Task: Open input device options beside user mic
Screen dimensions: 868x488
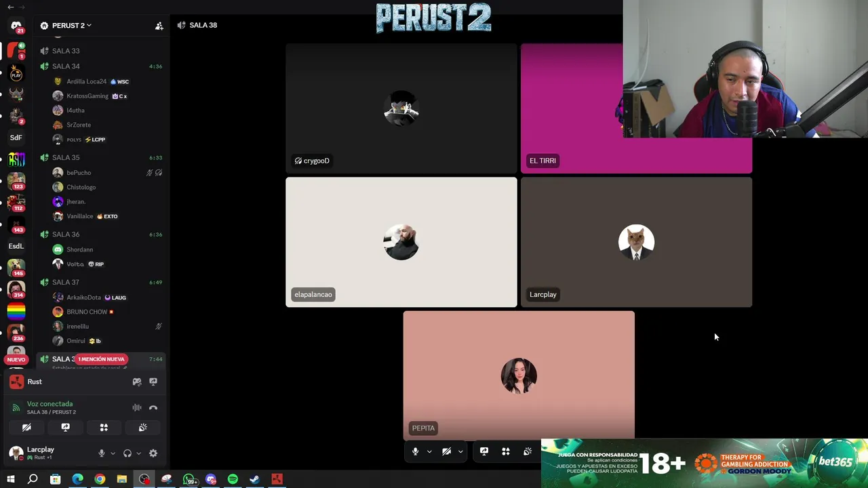Action: click(x=113, y=453)
